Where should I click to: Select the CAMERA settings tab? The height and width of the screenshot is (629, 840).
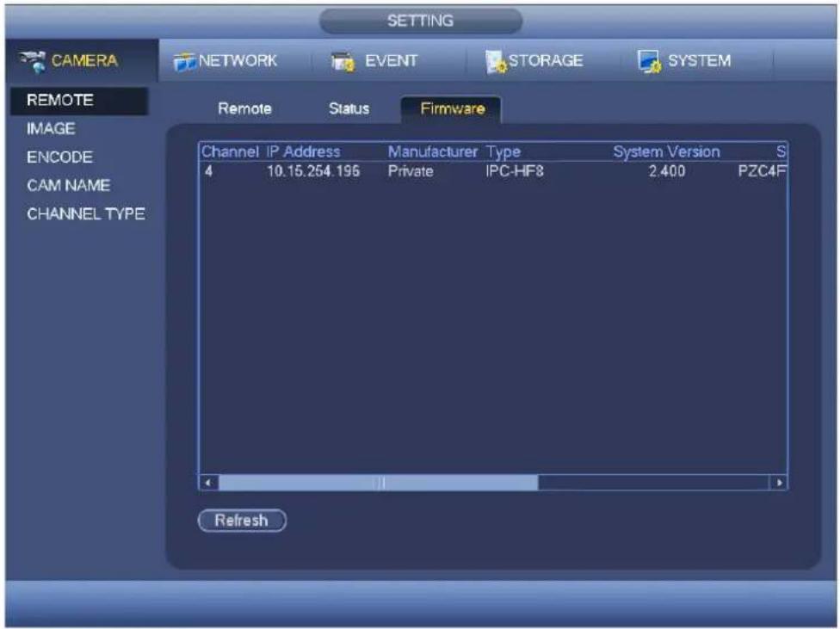(82, 60)
